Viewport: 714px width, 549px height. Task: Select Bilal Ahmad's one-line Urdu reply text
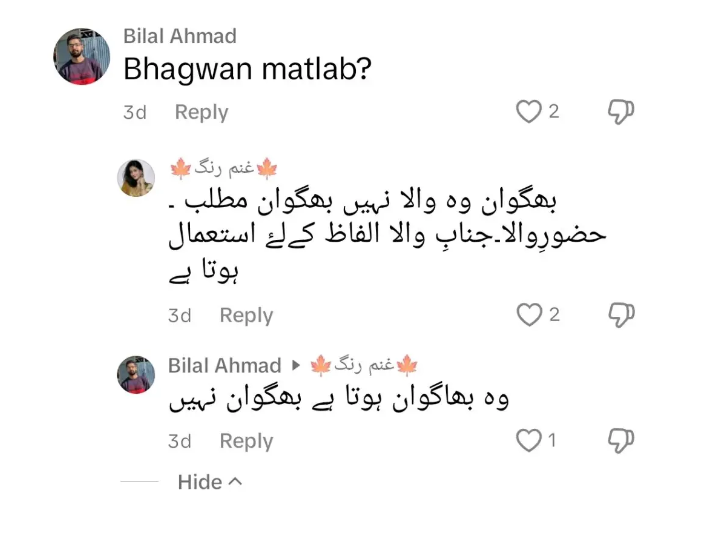pyautogui.click(x=338, y=400)
